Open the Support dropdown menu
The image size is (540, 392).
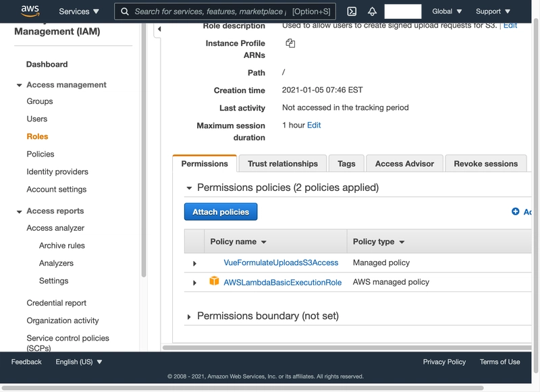point(493,11)
